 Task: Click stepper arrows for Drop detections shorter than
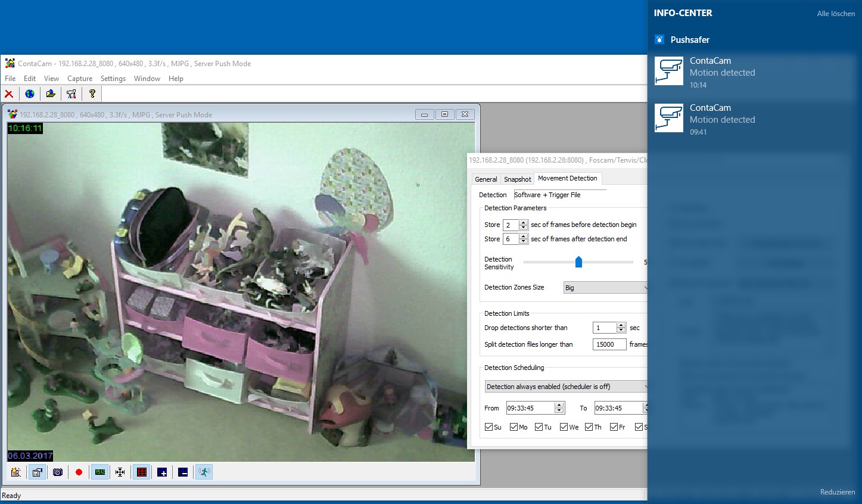click(x=621, y=328)
